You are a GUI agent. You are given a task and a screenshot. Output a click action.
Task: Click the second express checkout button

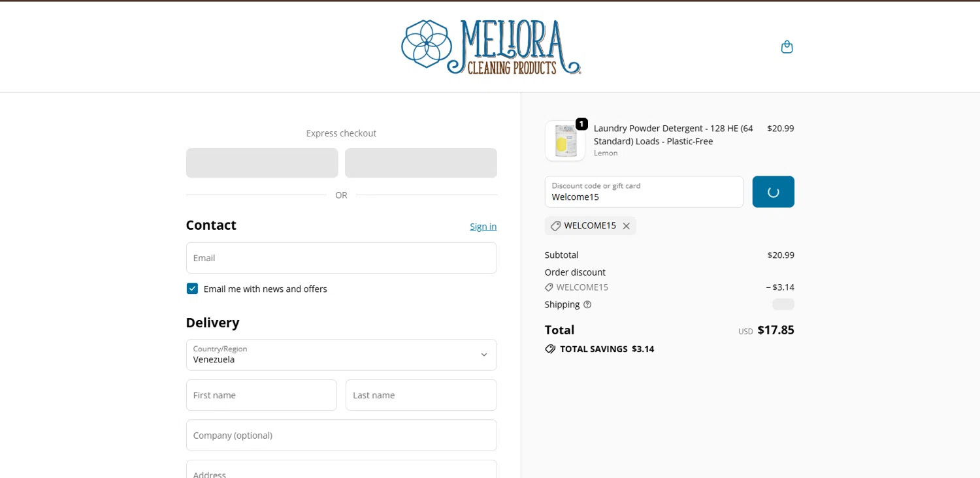[x=421, y=163]
